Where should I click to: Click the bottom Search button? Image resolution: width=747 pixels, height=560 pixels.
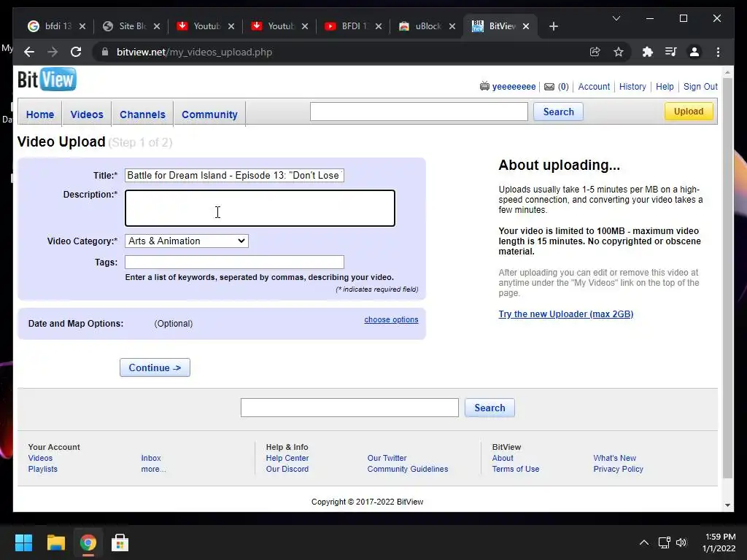coord(489,408)
